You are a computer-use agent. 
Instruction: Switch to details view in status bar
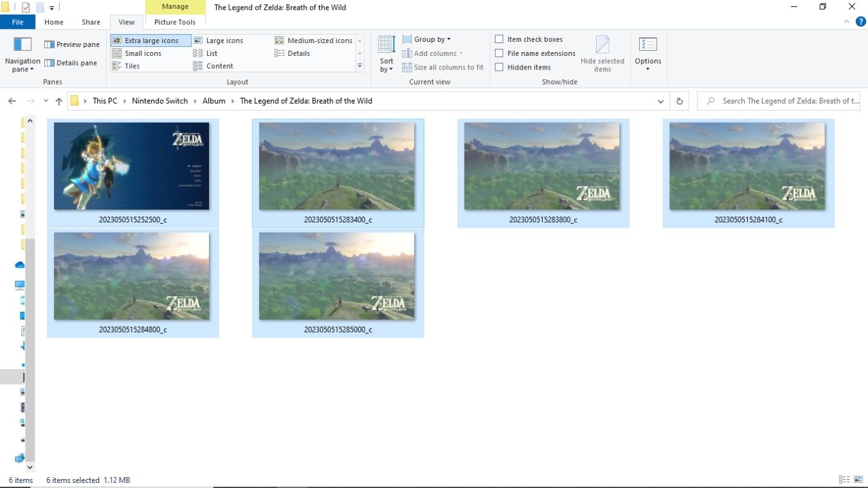pos(844,480)
